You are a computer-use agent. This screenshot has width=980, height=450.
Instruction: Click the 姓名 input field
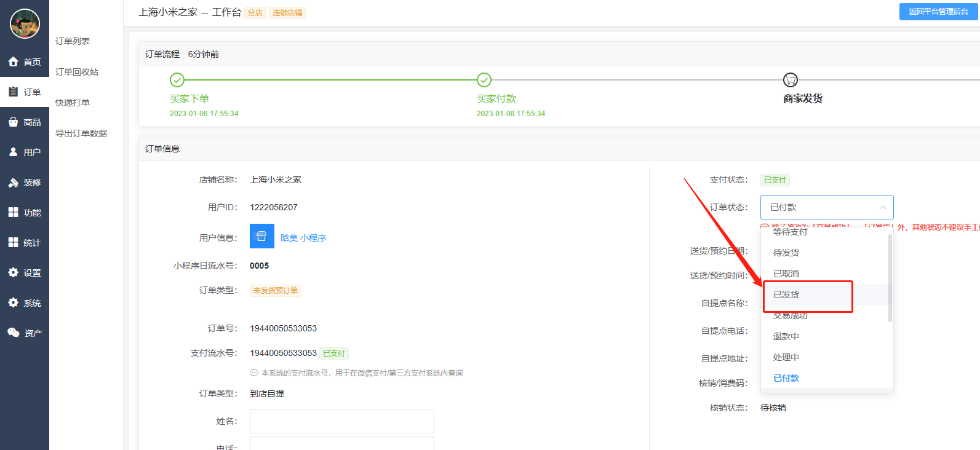341,421
